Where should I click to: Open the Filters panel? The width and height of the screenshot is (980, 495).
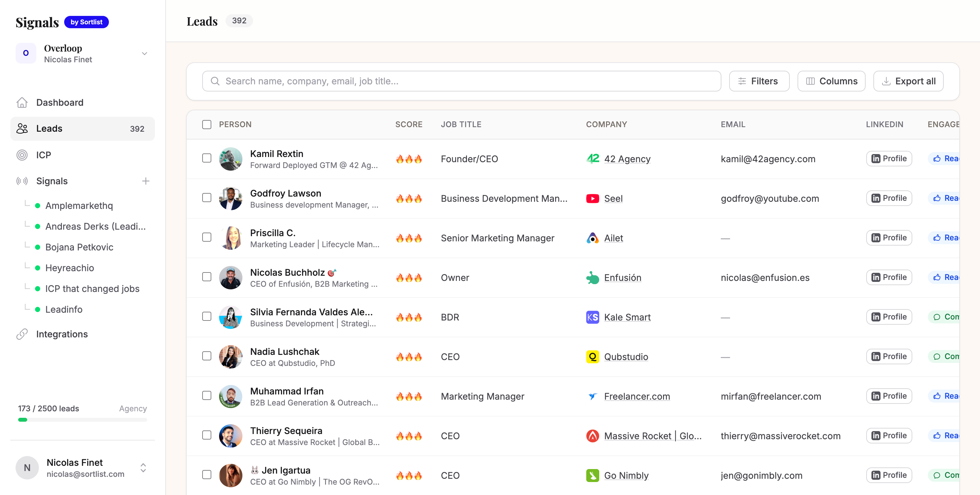[x=759, y=81]
